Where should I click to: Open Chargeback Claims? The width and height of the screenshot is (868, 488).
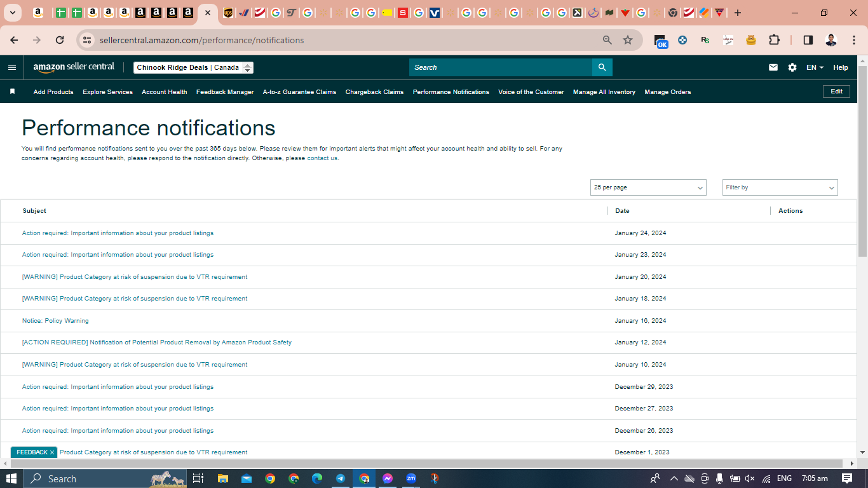374,92
